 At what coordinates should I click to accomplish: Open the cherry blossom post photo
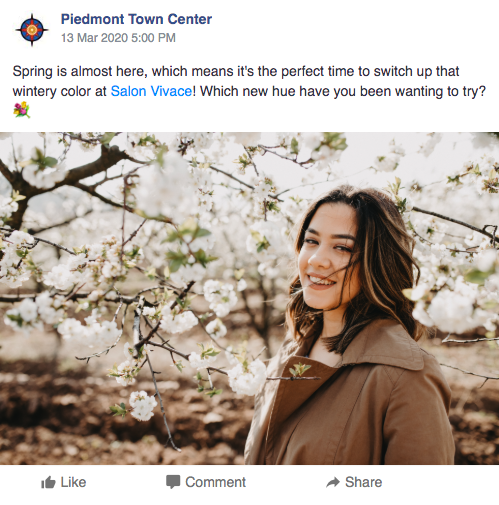(249, 298)
